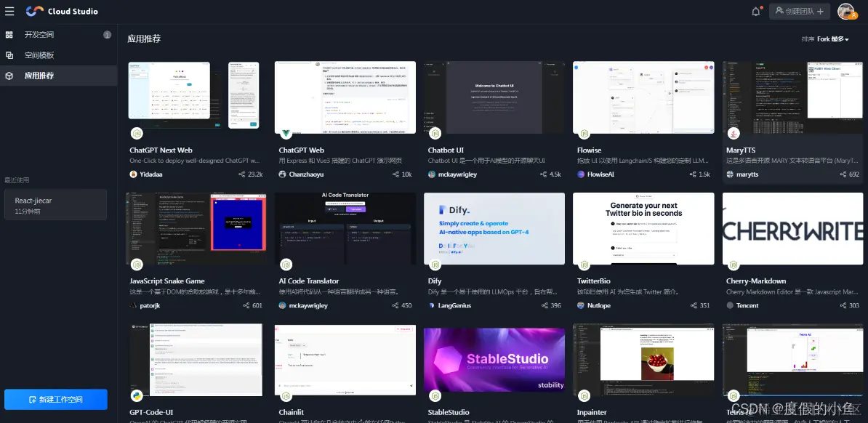Click the 开发空间 count badge

[108, 34]
